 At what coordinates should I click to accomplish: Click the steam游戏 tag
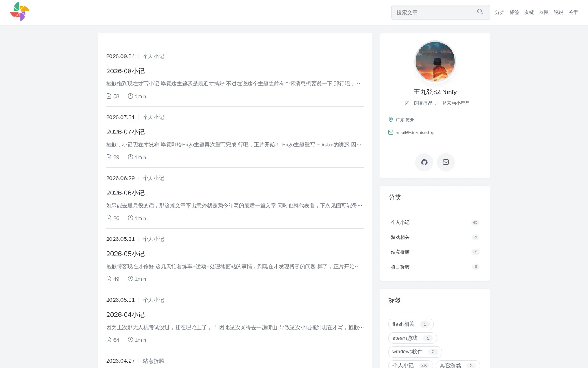tap(412, 338)
